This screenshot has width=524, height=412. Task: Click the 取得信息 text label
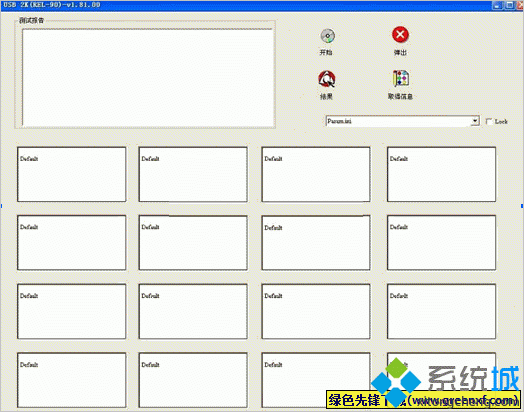click(x=400, y=97)
